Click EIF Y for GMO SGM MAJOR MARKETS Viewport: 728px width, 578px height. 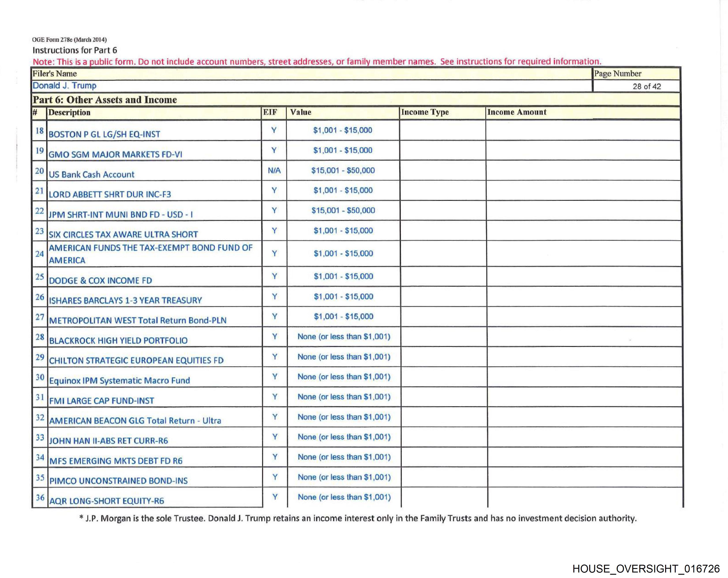click(274, 150)
